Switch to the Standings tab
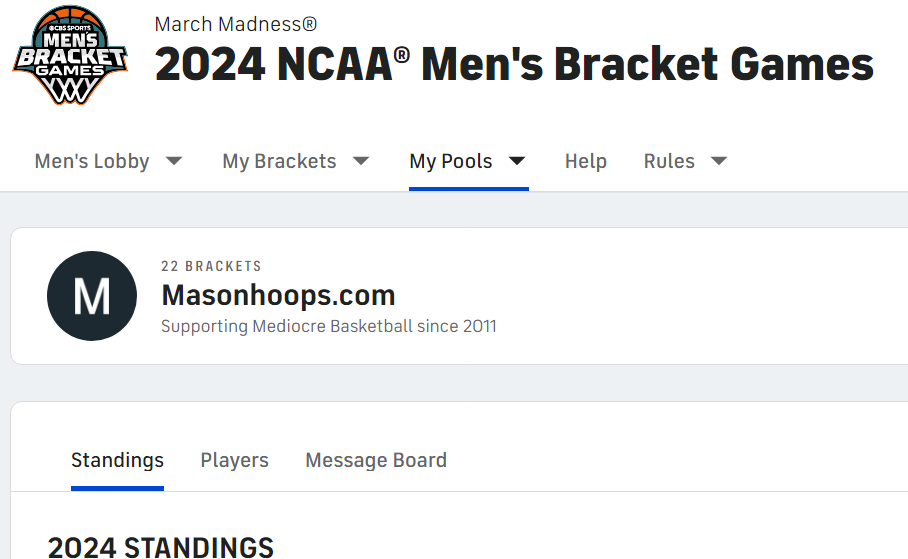The image size is (908, 559). click(x=118, y=461)
